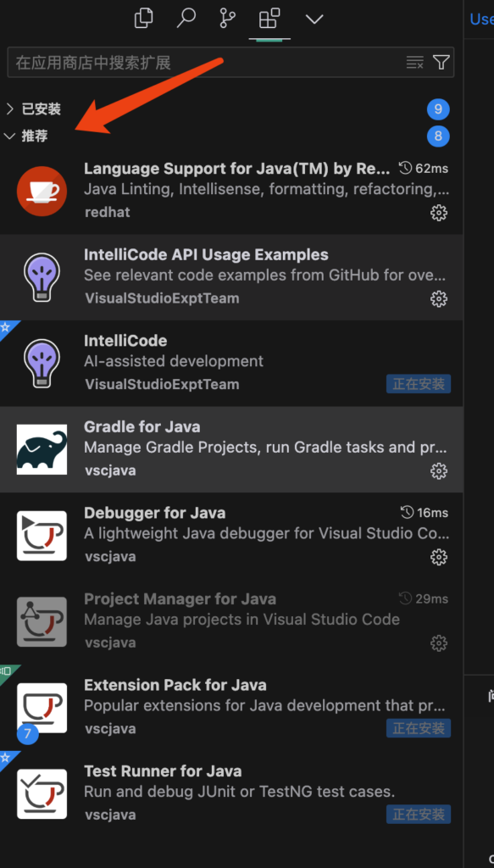Open the Gradle elephant icon

42,449
